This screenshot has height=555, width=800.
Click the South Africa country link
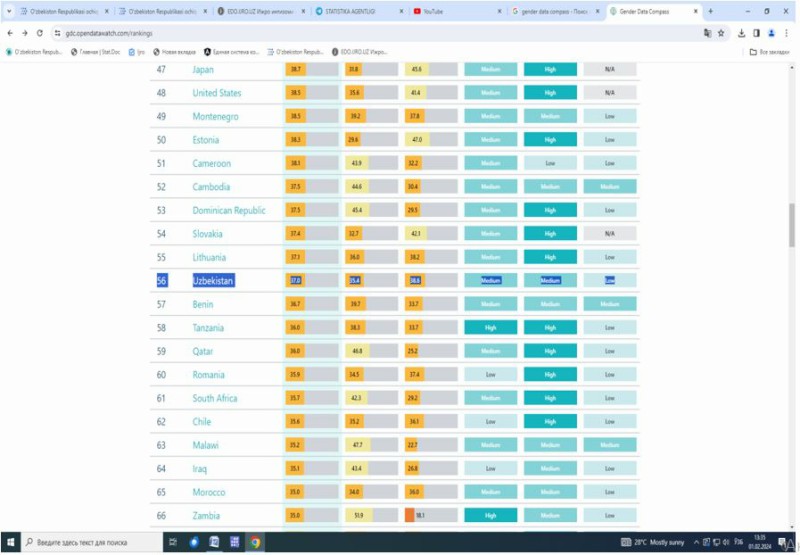pyautogui.click(x=215, y=398)
